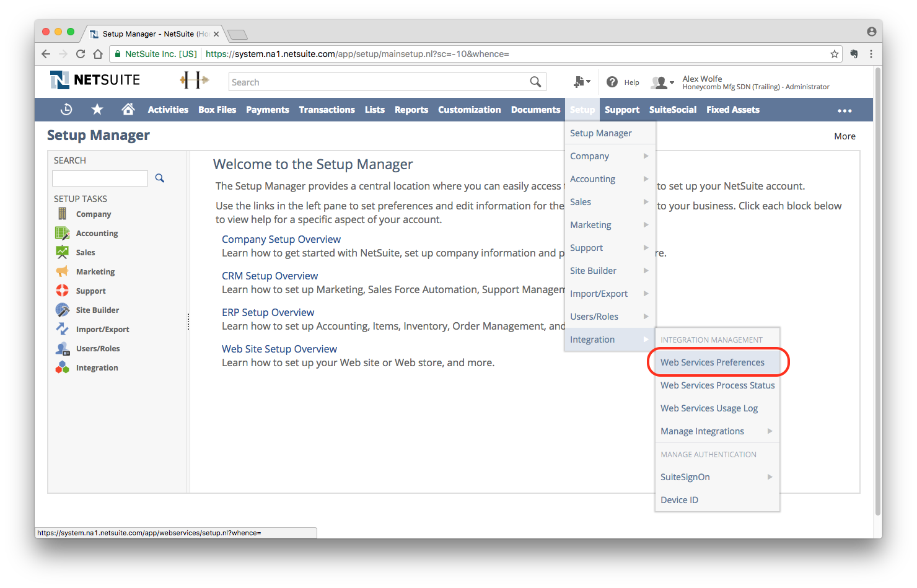Open CRM Setup Overview link
This screenshot has width=917, height=588.
click(270, 276)
